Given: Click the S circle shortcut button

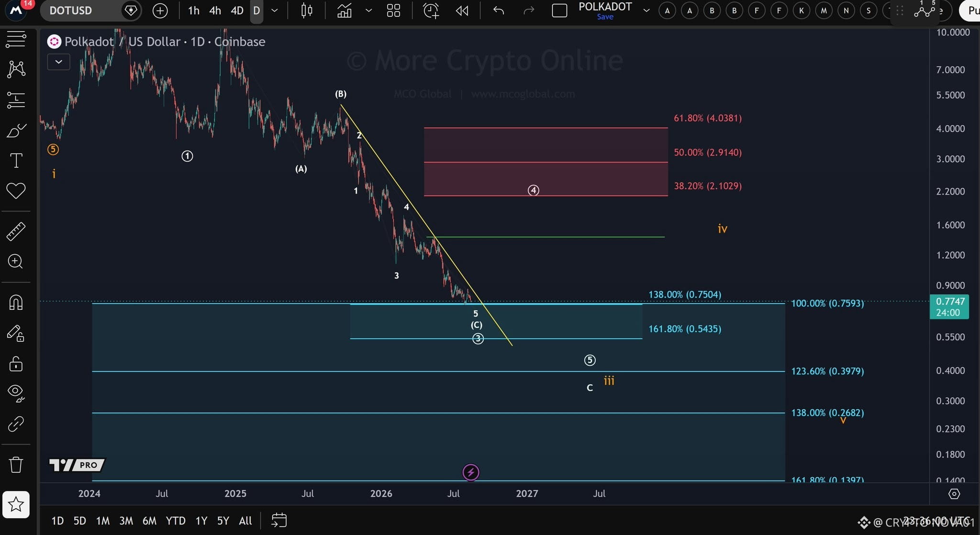Looking at the screenshot, I should click(869, 11).
